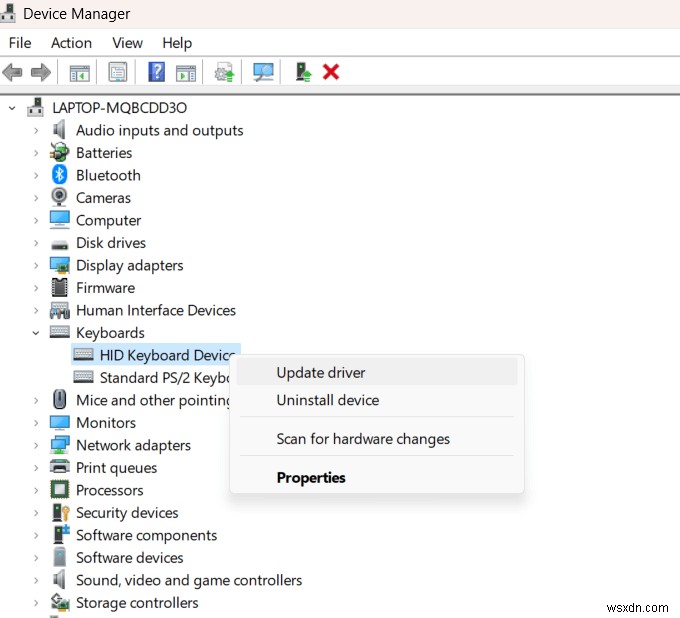This screenshot has height=618, width=680.
Task: Select the LAPTOP-MQBCDD3O computer name
Action: click(x=120, y=108)
